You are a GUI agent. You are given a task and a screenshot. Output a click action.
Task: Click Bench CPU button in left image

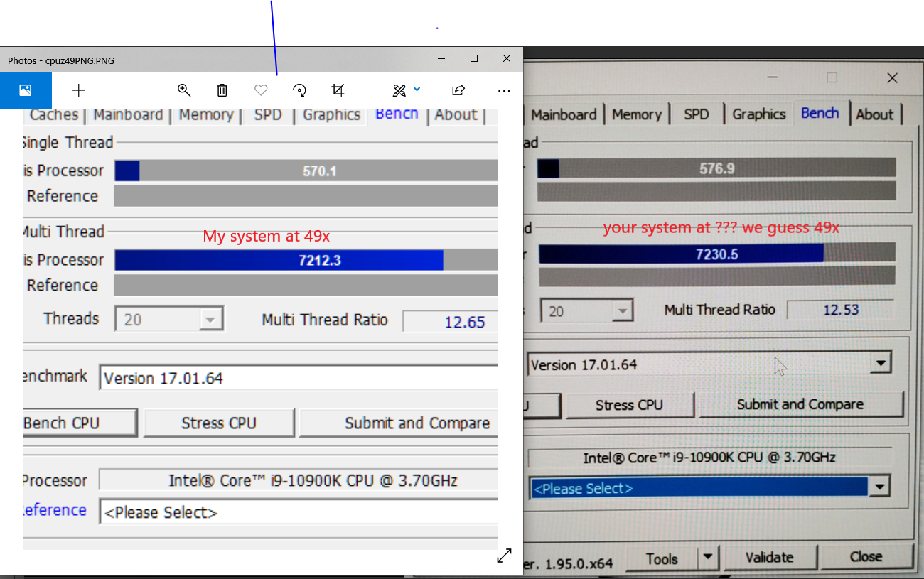[80, 423]
